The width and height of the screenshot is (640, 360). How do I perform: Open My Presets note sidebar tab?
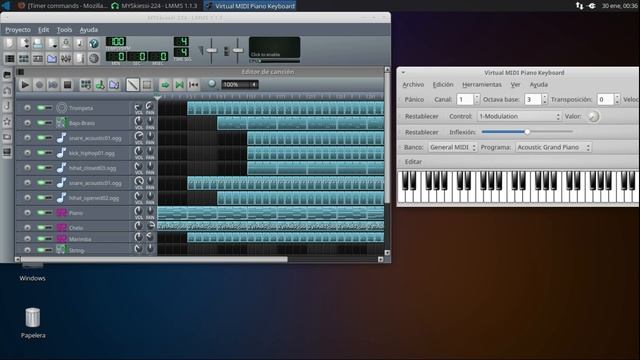point(7,106)
